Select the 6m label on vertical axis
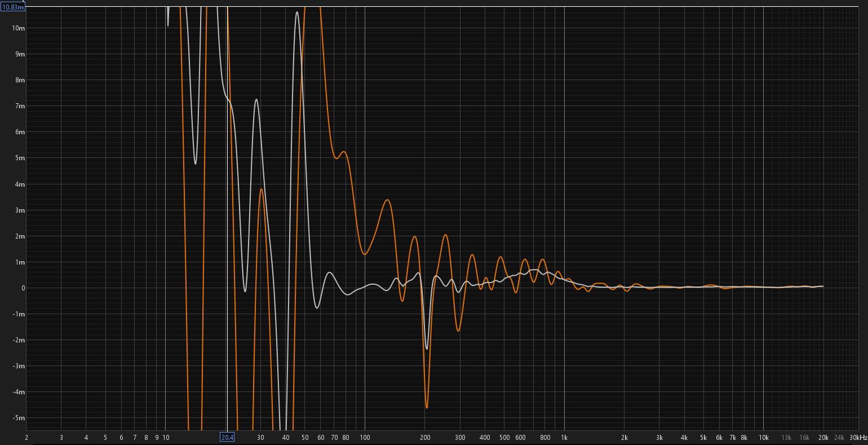Viewport: 868px width, 445px height. tap(20, 132)
